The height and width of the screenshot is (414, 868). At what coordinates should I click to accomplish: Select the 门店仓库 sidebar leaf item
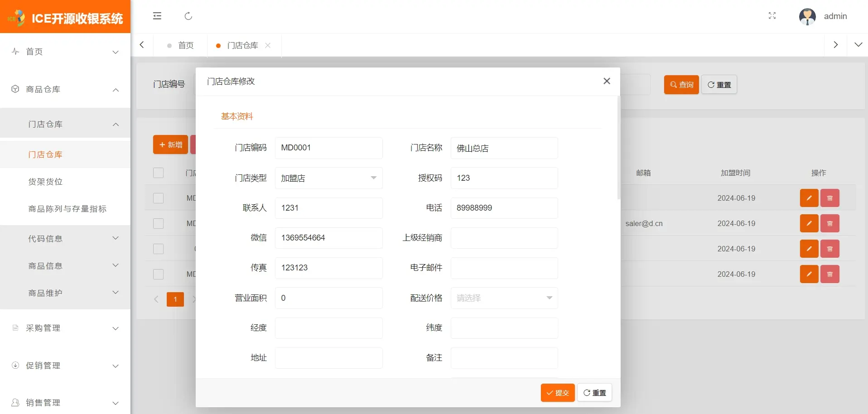click(65, 154)
